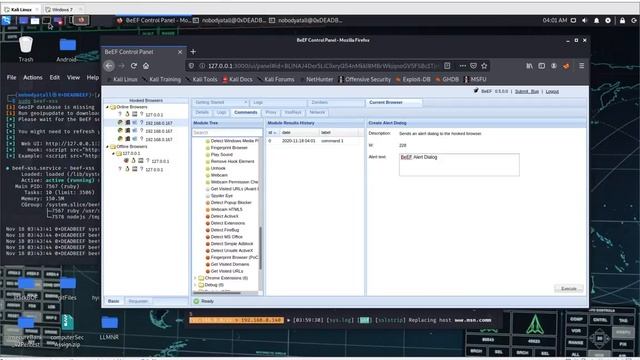Select Spyder Eye module
This screenshot has width=640, height=360.
tap(222, 196)
